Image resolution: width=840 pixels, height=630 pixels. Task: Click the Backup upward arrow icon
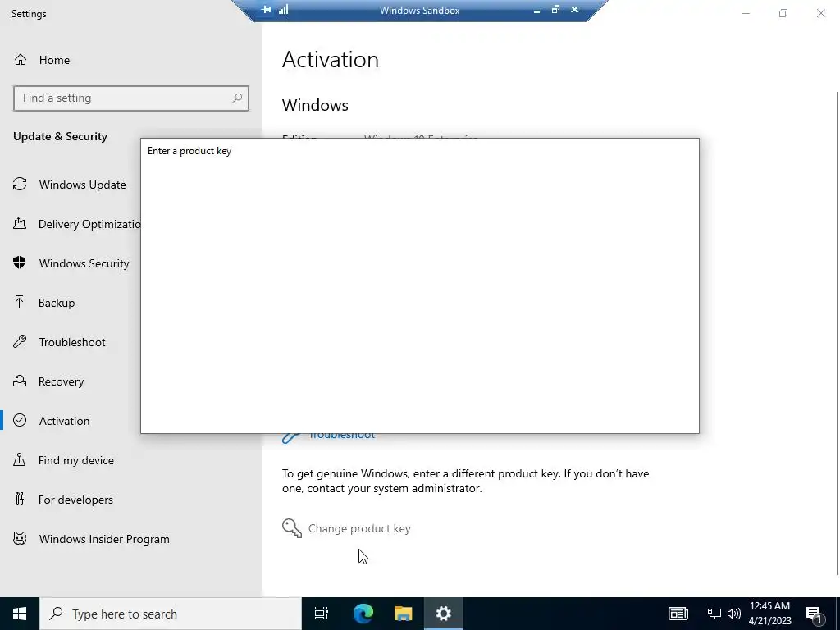20,302
